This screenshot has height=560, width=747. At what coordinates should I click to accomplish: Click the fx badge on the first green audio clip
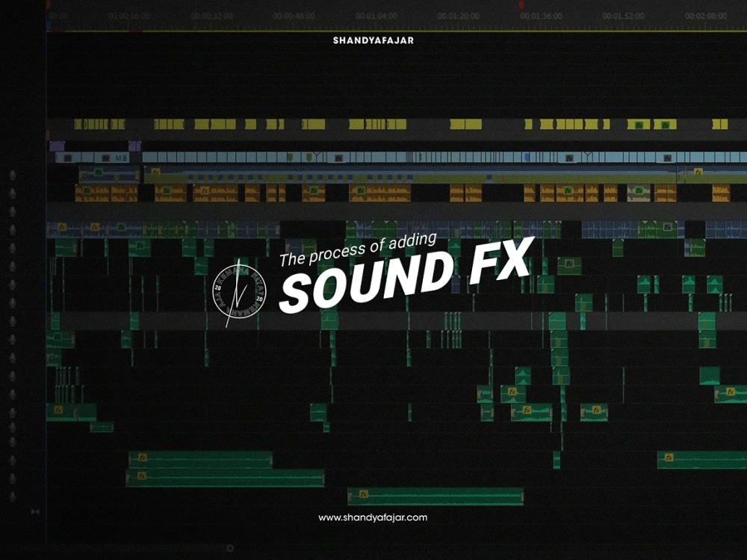click(61, 226)
